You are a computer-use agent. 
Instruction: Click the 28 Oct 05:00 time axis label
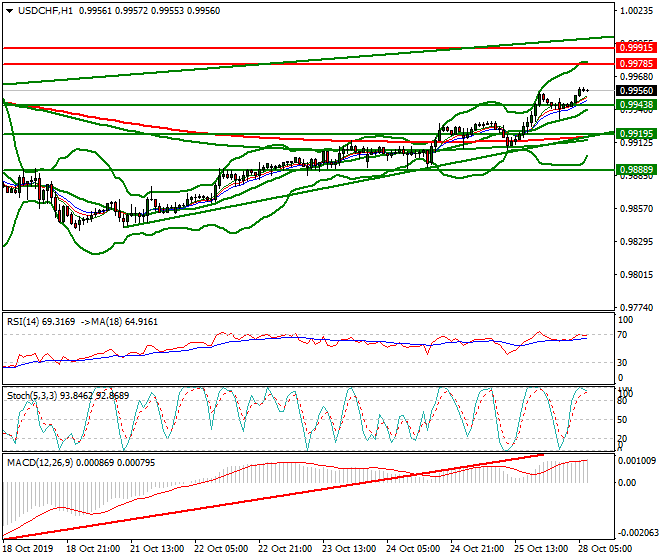tap(605, 549)
